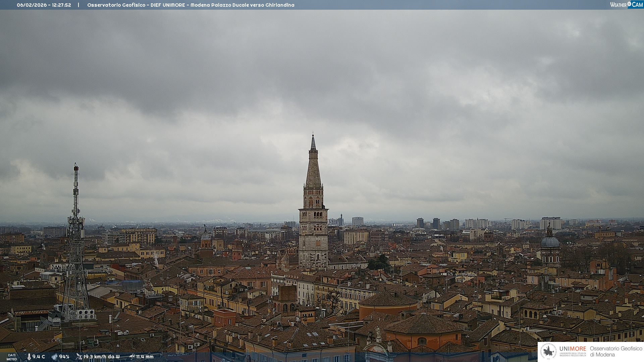The height and width of the screenshot is (362, 644).
Task: Click the 9.4 C temperature reading
Action: 39,357
